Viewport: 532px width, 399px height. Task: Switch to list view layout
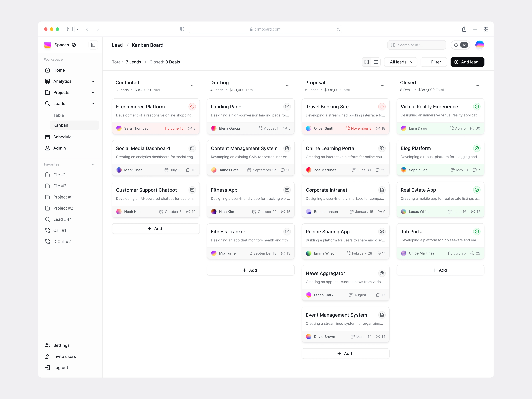pyautogui.click(x=376, y=62)
